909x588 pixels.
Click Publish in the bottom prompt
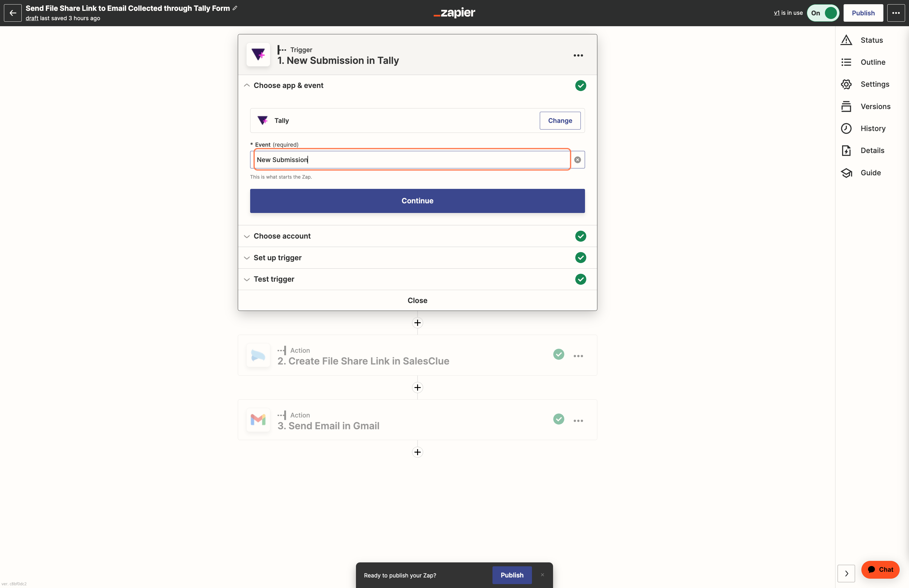click(512, 575)
